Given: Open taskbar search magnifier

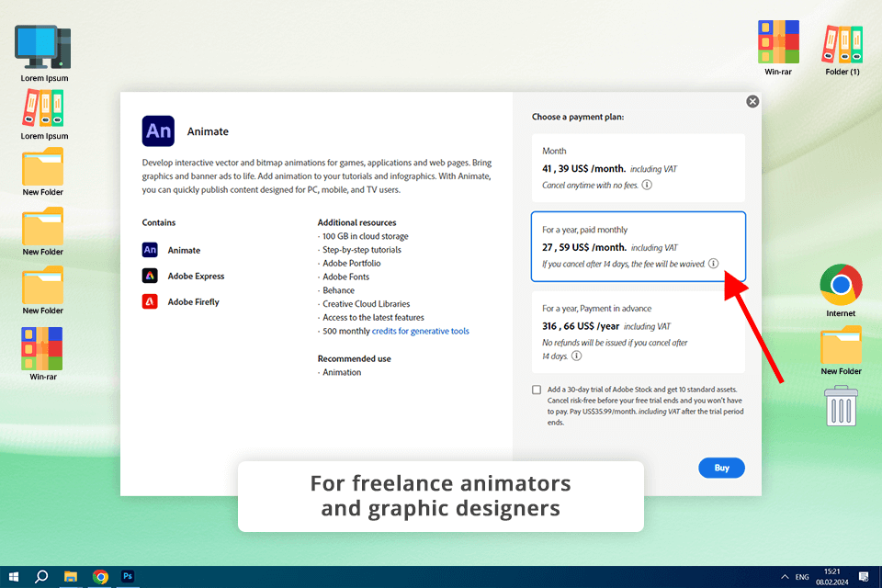Looking at the screenshot, I should click(41, 577).
